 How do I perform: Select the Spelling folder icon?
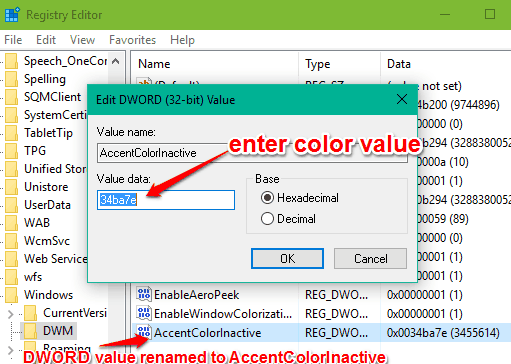coord(12,79)
